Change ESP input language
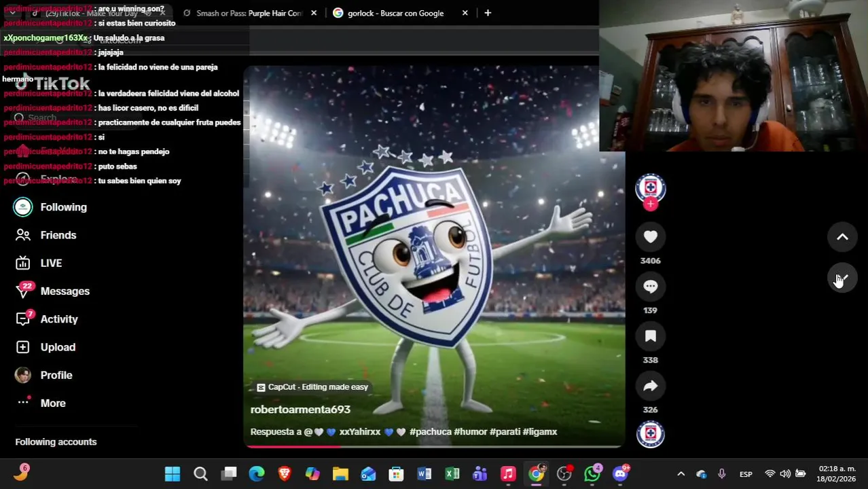The height and width of the screenshot is (489, 868). point(746,474)
